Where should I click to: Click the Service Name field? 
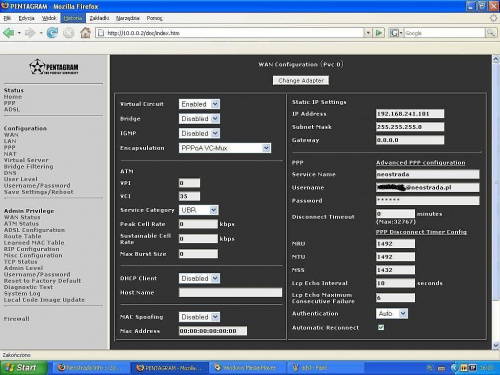(x=428, y=174)
